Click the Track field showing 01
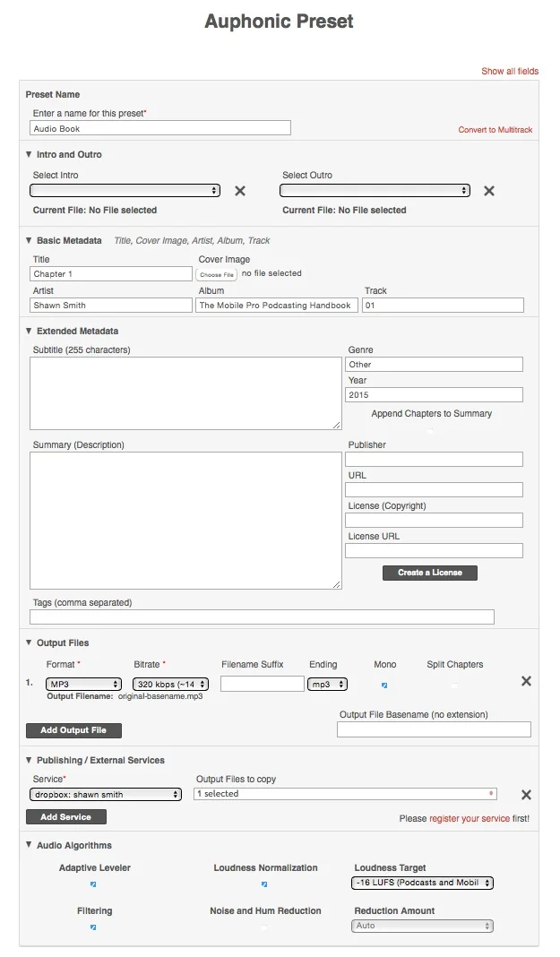 (x=443, y=306)
